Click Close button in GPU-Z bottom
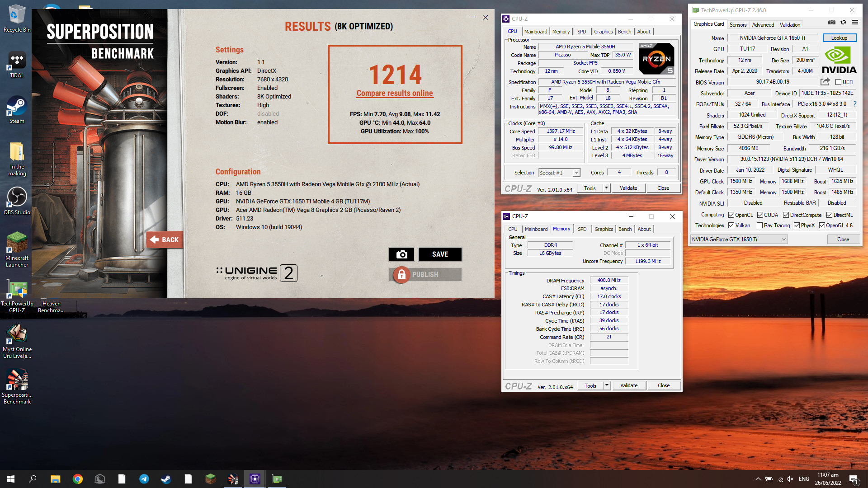Screen dimensions: 868x488 [x=843, y=239]
